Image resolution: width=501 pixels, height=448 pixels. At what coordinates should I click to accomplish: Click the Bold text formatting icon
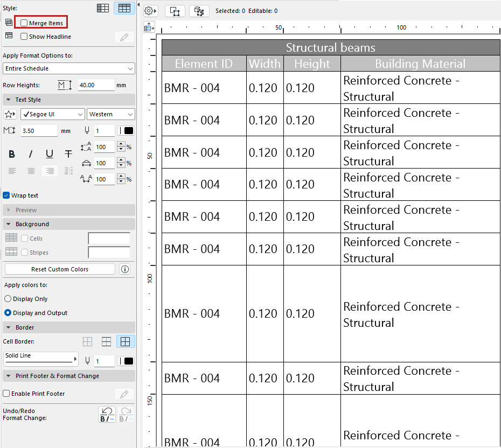(12, 155)
